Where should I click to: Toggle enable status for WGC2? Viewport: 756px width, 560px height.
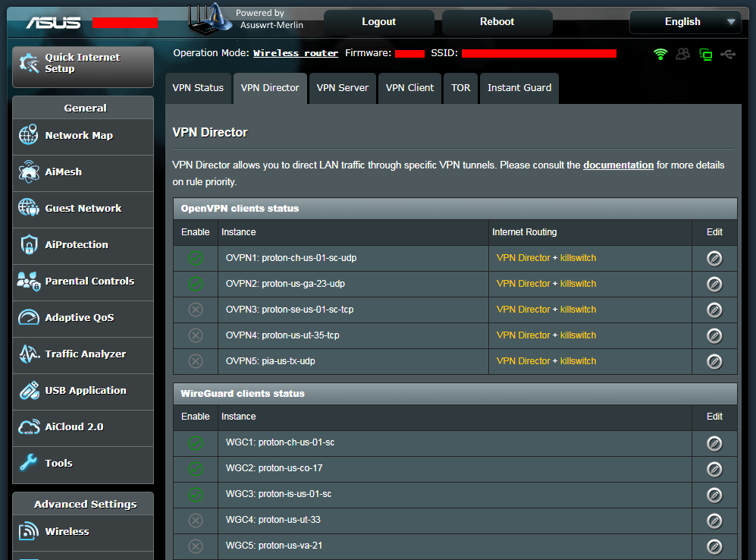[196, 468]
